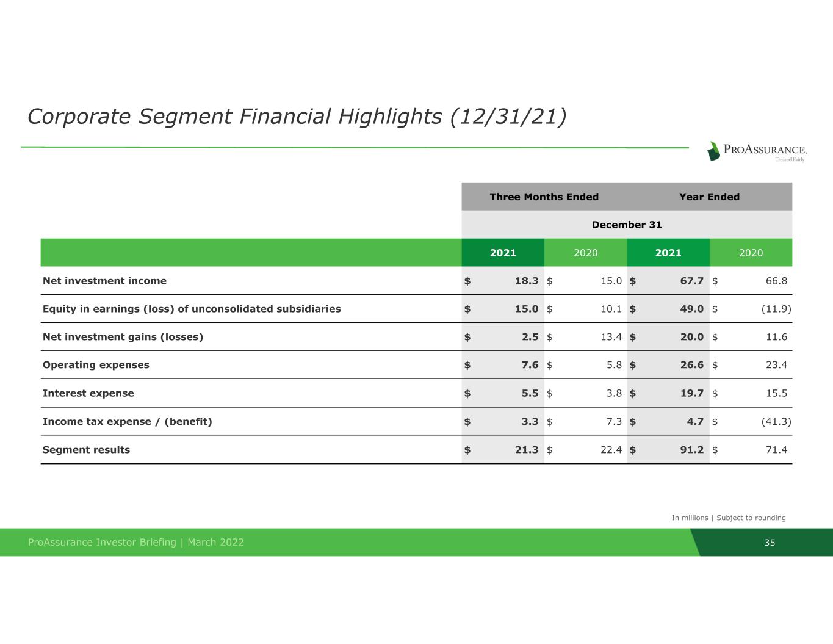Click the page number 35 in footer
Screen dimensions: 833x644
[770, 542]
